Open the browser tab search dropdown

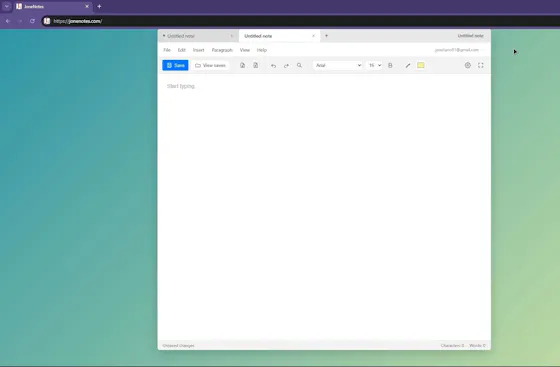pyautogui.click(x=6, y=6)
